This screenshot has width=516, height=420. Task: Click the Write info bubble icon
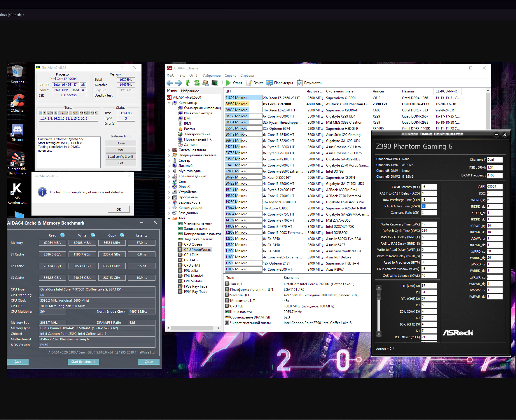[x=93, y=235]
